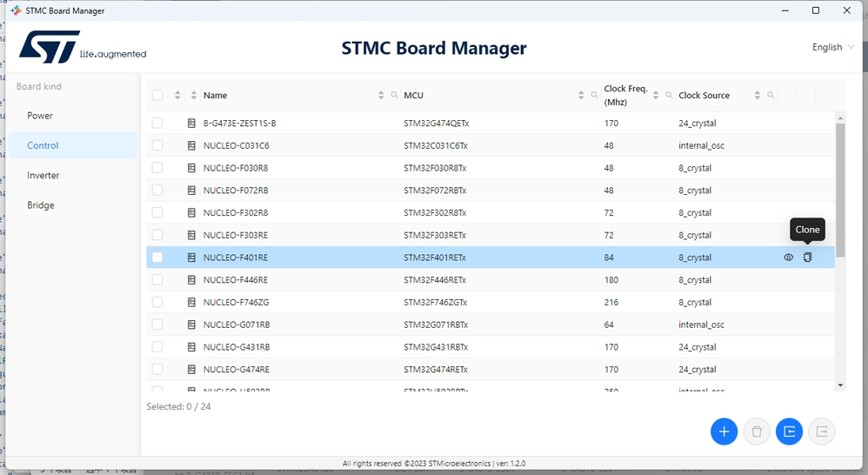Sort by Clock Freq. column arrows
Viewport: 868px width, 475px height.
click(x=656, y=95)
